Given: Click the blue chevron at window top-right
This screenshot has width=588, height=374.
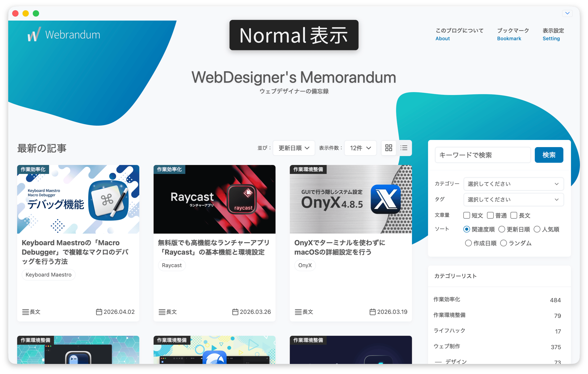Looking at the screenshot, I should [567, 13].
